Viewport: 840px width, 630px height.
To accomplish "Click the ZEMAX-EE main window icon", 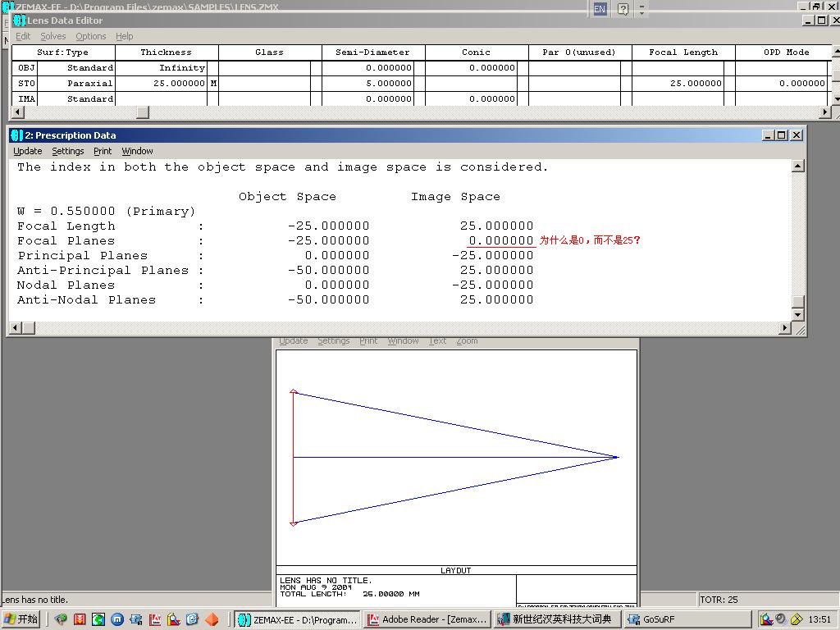I will 8,7.
